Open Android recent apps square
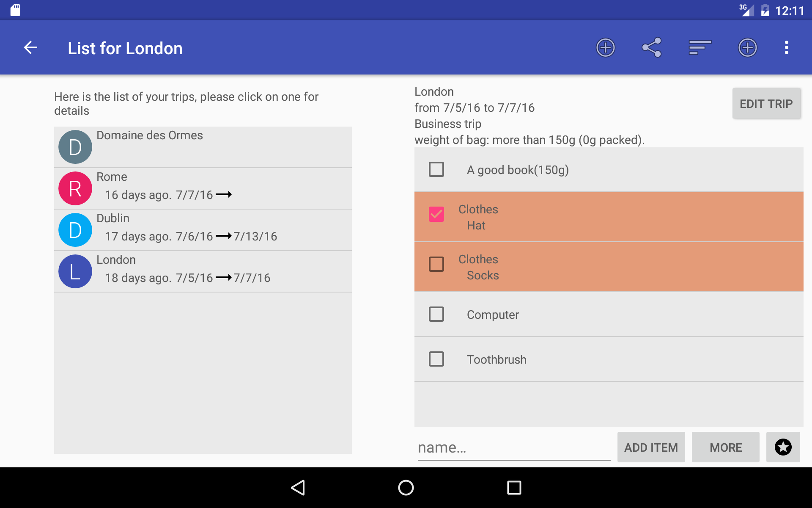812x508 pixels. click(514, 488)
